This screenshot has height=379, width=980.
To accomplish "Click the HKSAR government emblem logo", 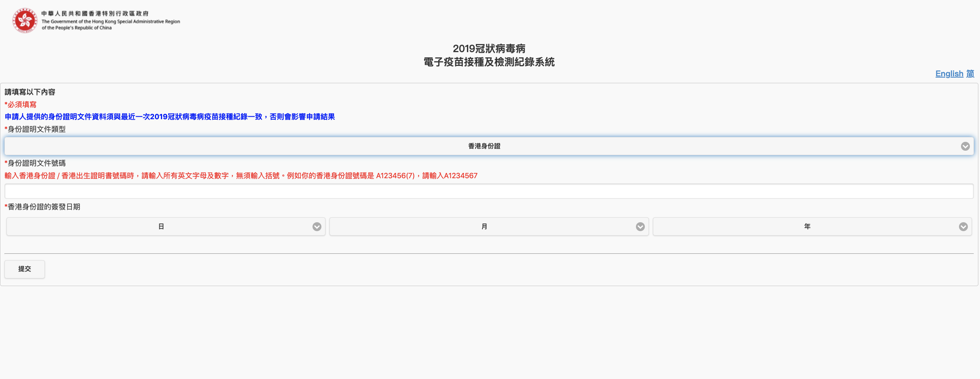I will [x=25, y=20].
